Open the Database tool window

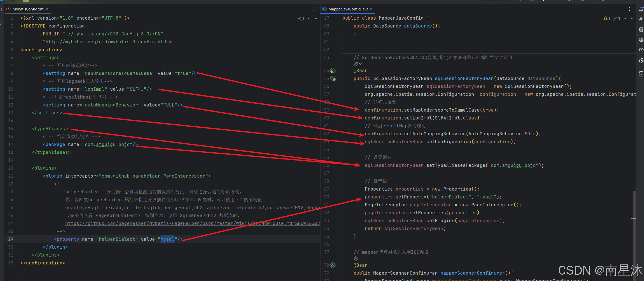click(641, 30)
